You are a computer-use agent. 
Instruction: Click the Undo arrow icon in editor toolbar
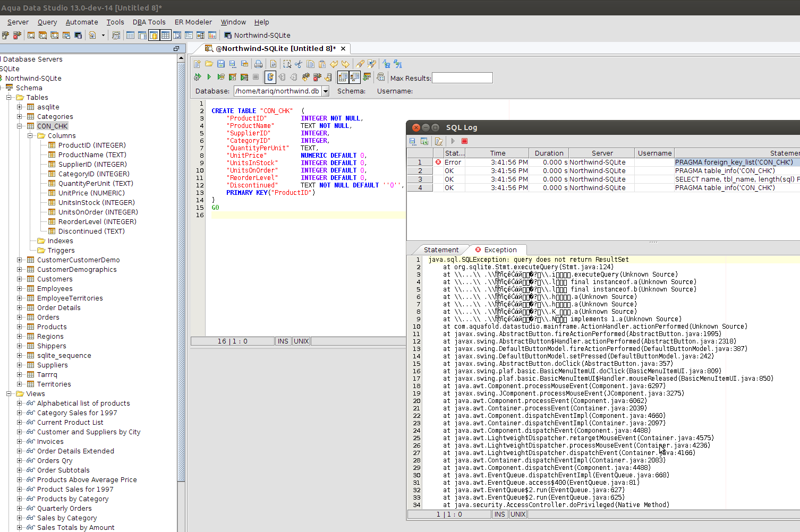pos(334,64)
